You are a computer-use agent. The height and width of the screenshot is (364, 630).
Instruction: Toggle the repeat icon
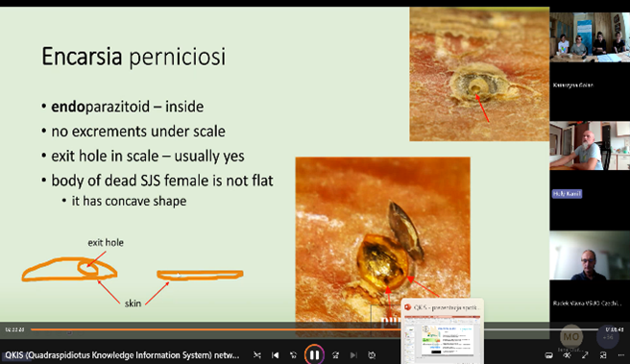click(372, 355)
